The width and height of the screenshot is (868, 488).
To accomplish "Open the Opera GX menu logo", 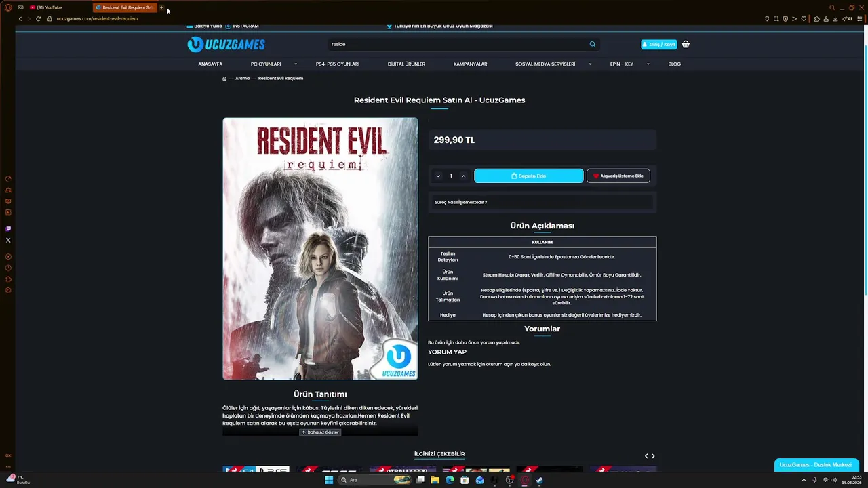I will point(8,7).
